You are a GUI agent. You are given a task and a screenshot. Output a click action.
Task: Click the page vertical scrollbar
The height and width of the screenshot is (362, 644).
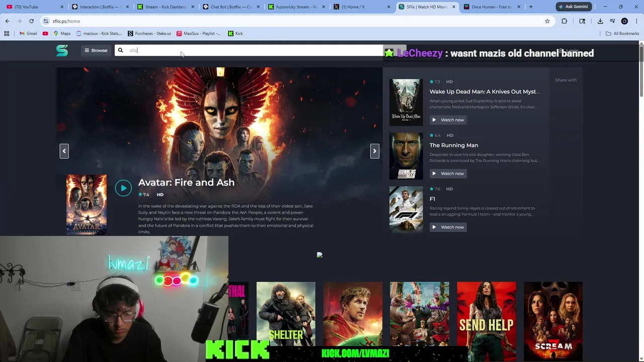(x=641, y=70)
